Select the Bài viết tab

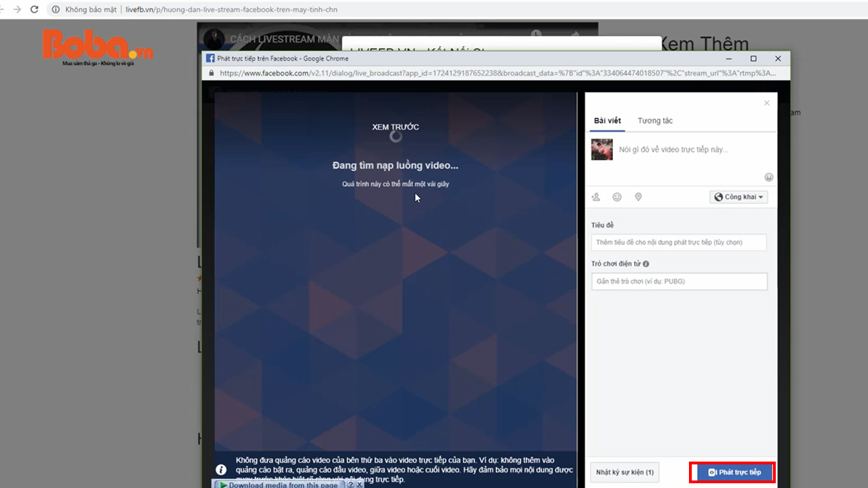(607, 121)
